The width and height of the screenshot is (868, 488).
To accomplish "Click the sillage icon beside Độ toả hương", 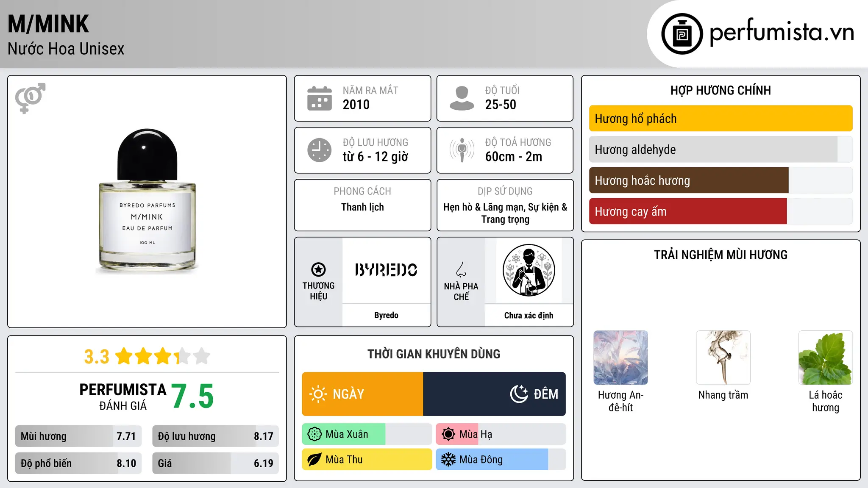I will [x=462, y=150].
